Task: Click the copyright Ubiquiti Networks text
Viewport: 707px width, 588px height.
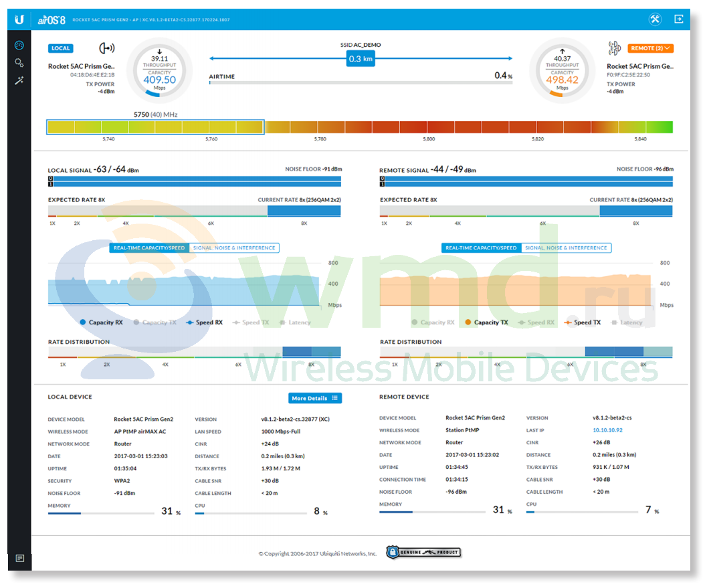Action: pos(318,554)
